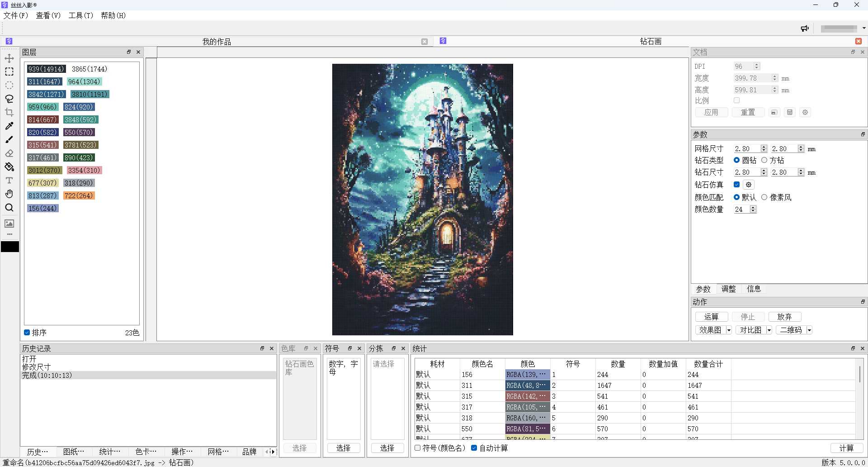Enable the 符号(颜色名) checkbox
This screenshot has height=467, width=868.
[418, 448]
